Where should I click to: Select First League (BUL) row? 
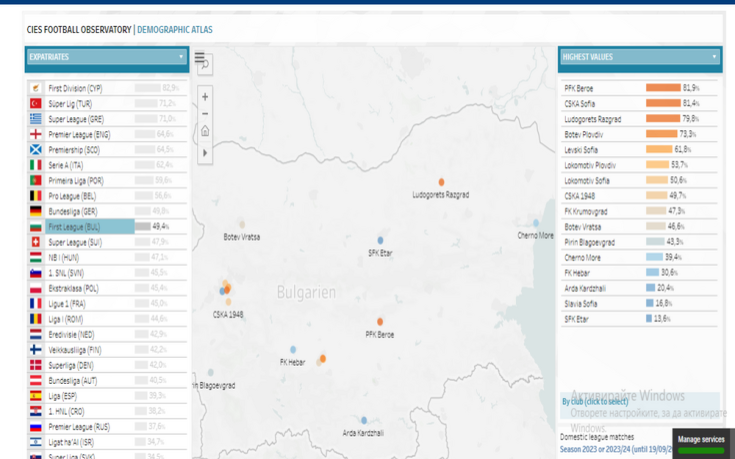[107, 226]
